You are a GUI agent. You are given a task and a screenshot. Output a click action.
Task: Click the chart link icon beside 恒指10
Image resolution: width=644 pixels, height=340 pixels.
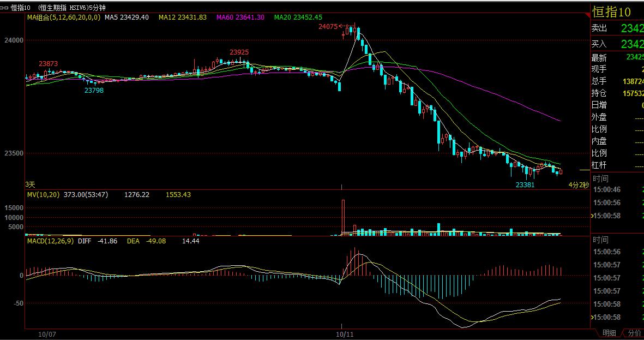point(4,8)
